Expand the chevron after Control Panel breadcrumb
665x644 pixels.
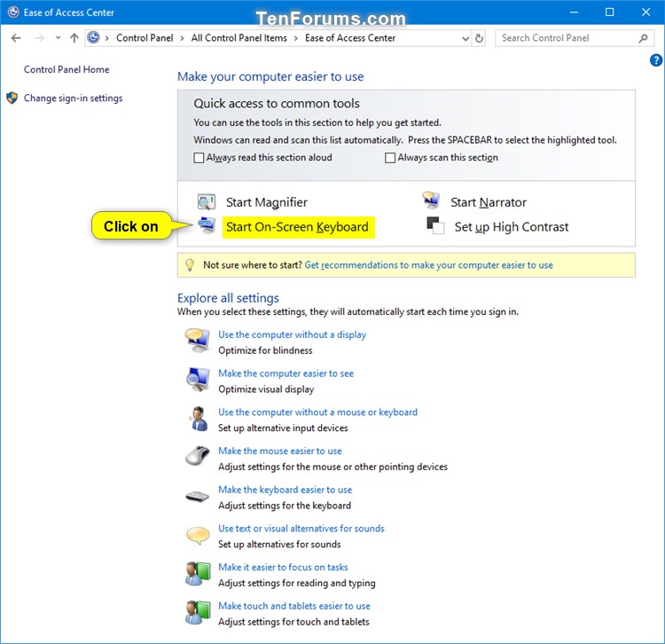[182, 39]
